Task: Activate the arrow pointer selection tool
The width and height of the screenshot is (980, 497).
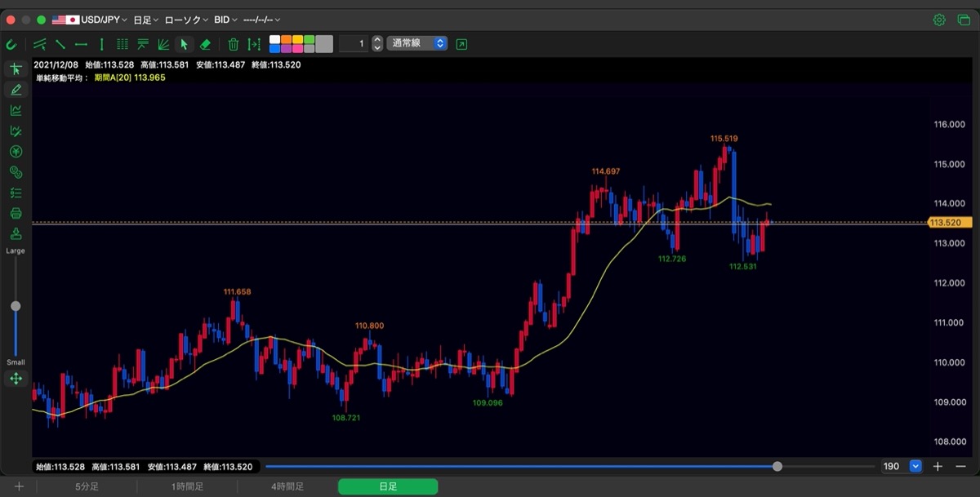Action: pyautogui.click(x=184, y=44)
